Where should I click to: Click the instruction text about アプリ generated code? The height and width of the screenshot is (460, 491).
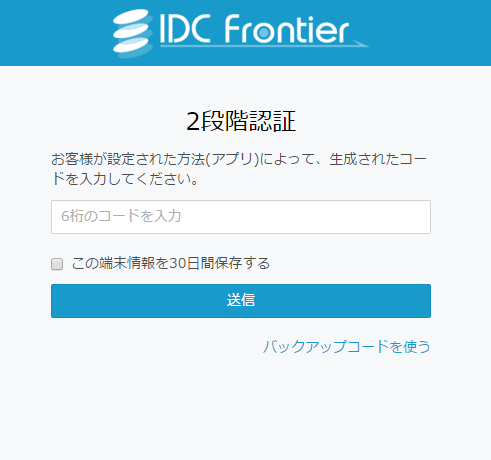pyautogui.click(x=239, y=169)
